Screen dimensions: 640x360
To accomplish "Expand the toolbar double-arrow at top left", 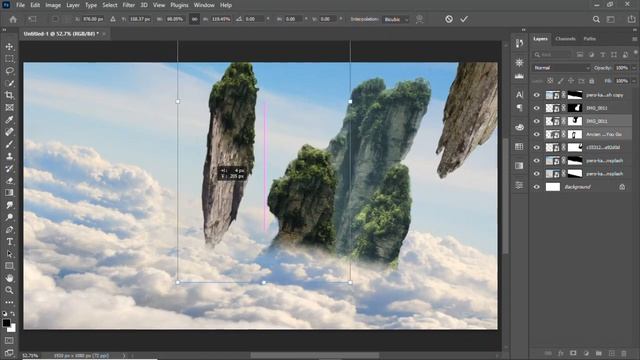I will pos(4,30).
